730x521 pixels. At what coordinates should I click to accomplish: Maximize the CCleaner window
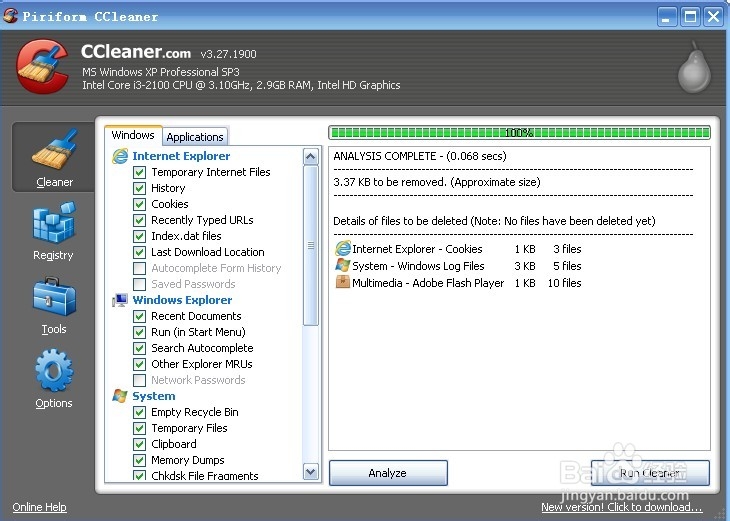690,17
